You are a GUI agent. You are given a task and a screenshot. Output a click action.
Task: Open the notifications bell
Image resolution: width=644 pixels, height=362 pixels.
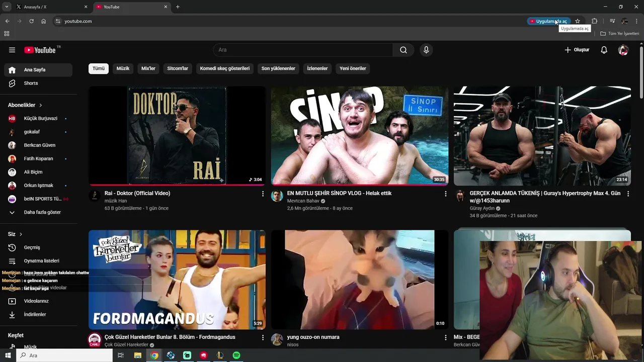(x=604, y=50)
